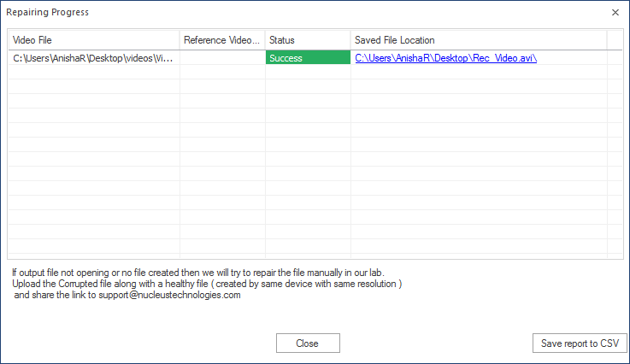Click the Saved File Location column header
This screenshot has width=630, height=364.
click(479, 40)
